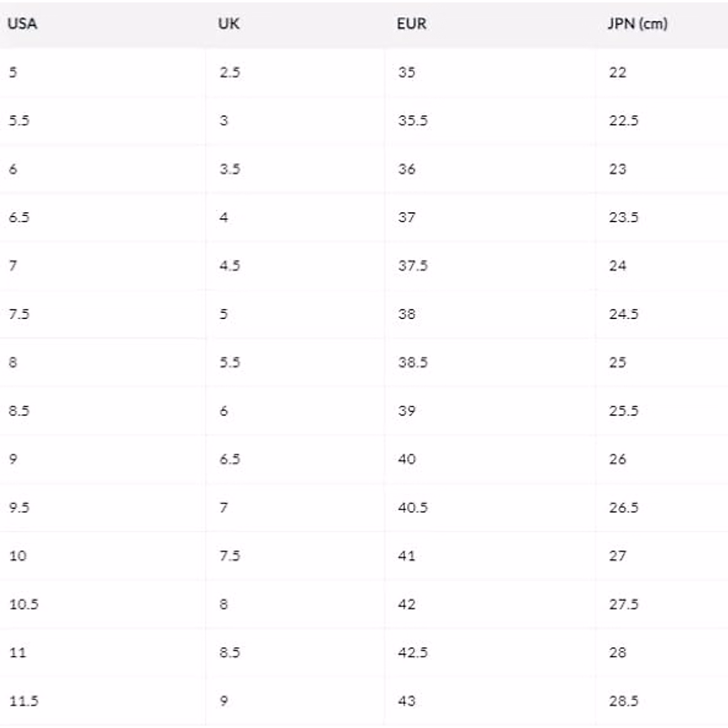Click the UK column header
Viewport: 728px width, 728px height.
229,24
